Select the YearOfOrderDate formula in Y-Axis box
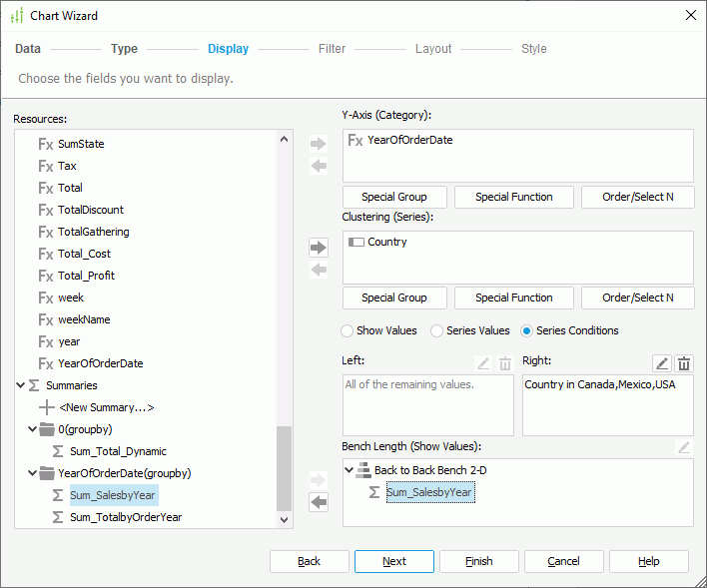Viewport: 707px width, 588px height. 409,140
